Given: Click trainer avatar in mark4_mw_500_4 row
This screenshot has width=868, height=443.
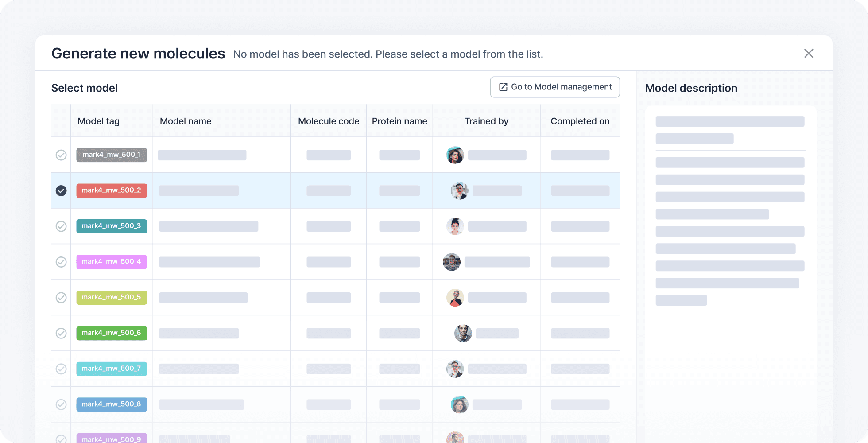Looking at the screenshot, I should tap(452, 262).
